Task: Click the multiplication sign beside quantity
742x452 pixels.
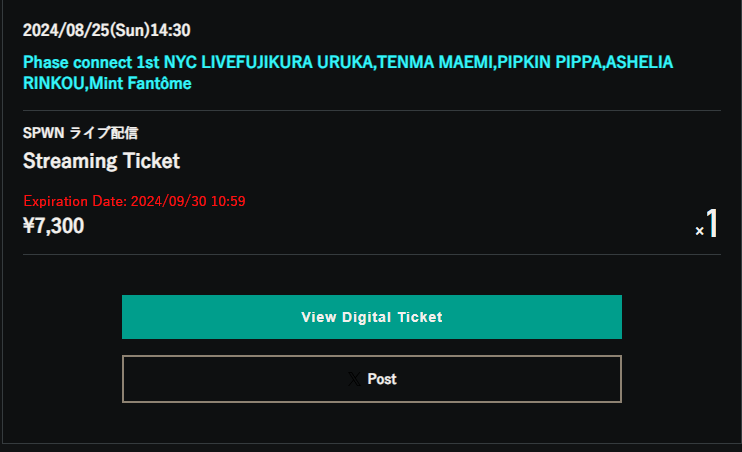Action: (x=699, y=231)
